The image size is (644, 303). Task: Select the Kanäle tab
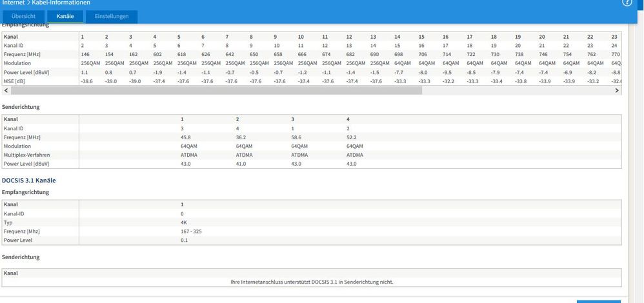65,16
